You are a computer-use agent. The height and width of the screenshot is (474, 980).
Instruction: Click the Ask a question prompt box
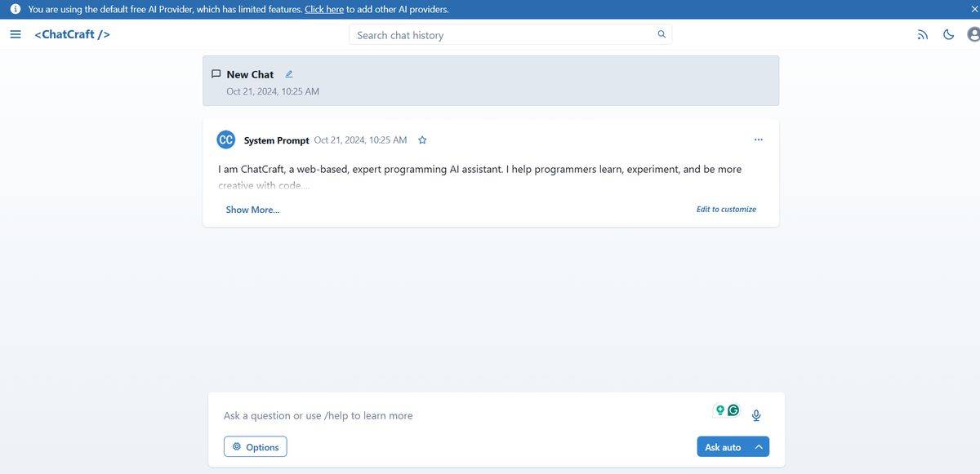tap(457, 415)
